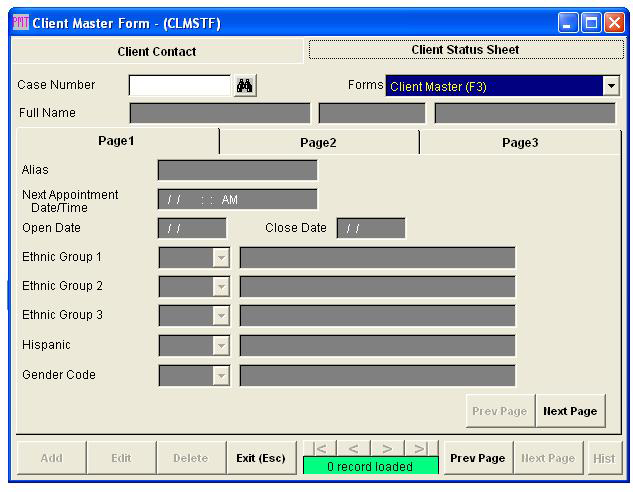The image size is (633, 492).
Task: Click the middle Full Name field
Action: tap(372, 113)
